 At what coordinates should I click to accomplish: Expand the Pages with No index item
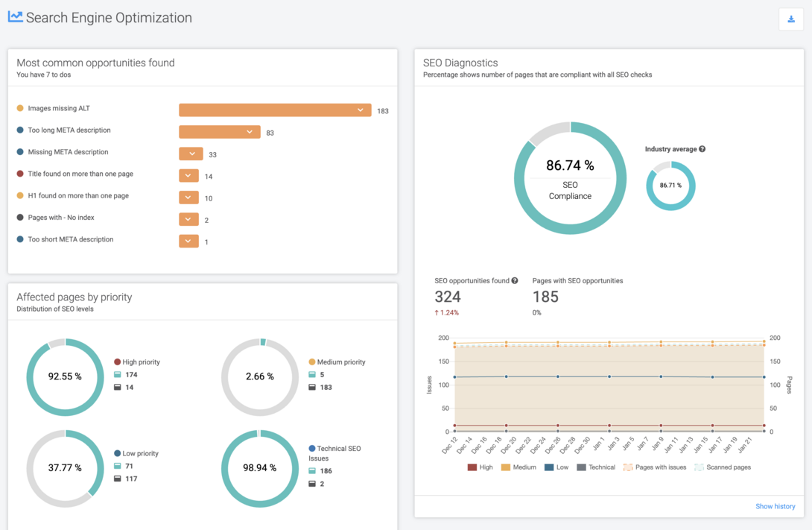[188, 219]
